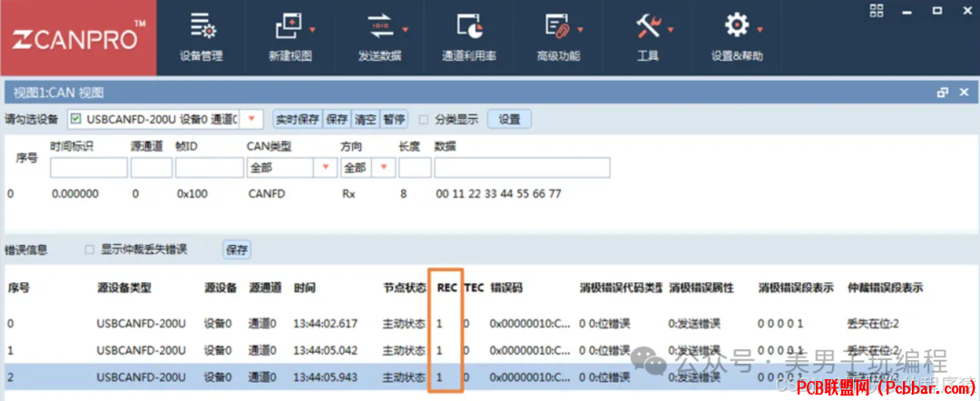Screen dimensions: 980x401
Task: Click the 消极错误段表示 column header
Action: 796,288
